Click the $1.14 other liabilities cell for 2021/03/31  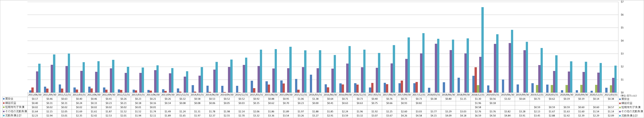(611, 112)
